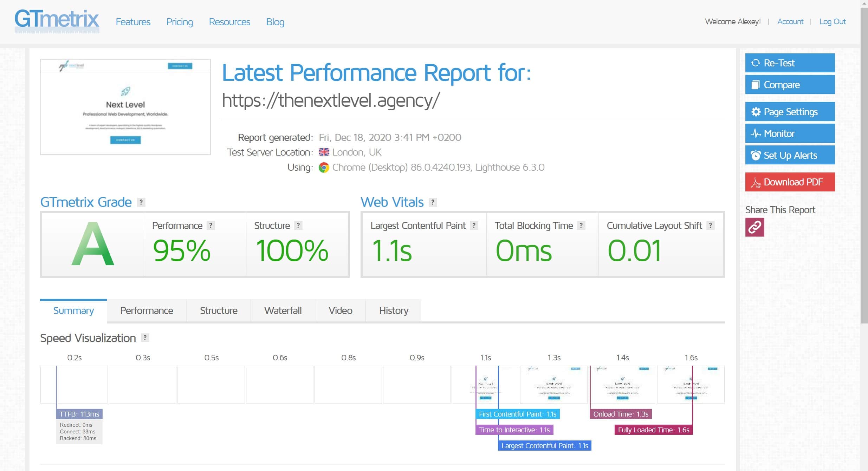Click the Re-Test button
This screenshot has width=868, height=471.
(790, 63)
